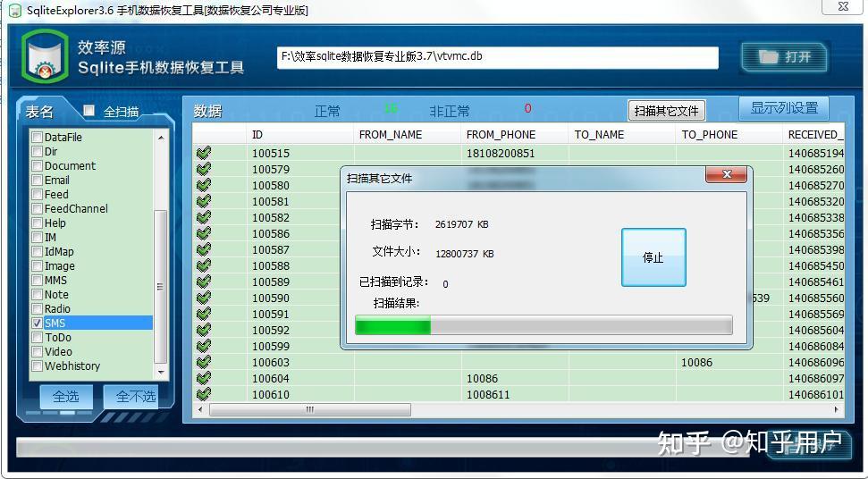Click the data table scroll-right arrow
This screenshot has width=868, height=479.
click(x=835, y=410)
